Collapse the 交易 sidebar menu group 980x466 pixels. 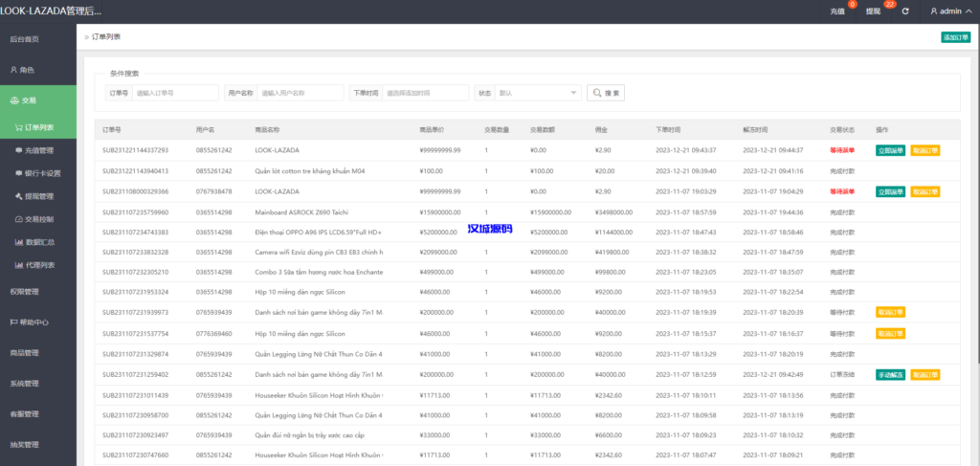38,100
